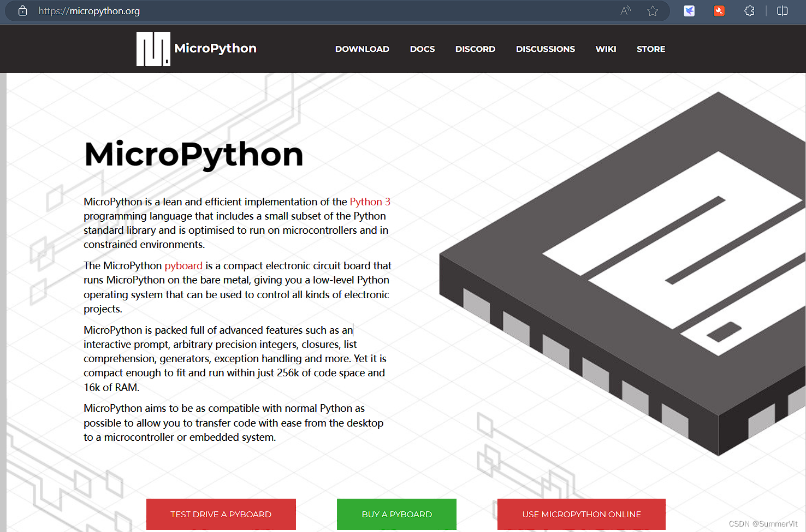806x532 pixels.
Task: Click the site security lock icon
Action: (22, 10)
